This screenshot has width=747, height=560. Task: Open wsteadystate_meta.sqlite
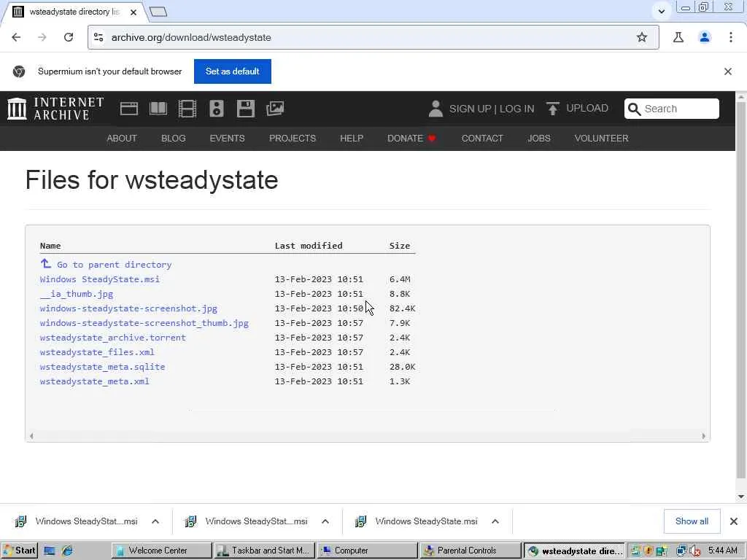coord(102,367)
